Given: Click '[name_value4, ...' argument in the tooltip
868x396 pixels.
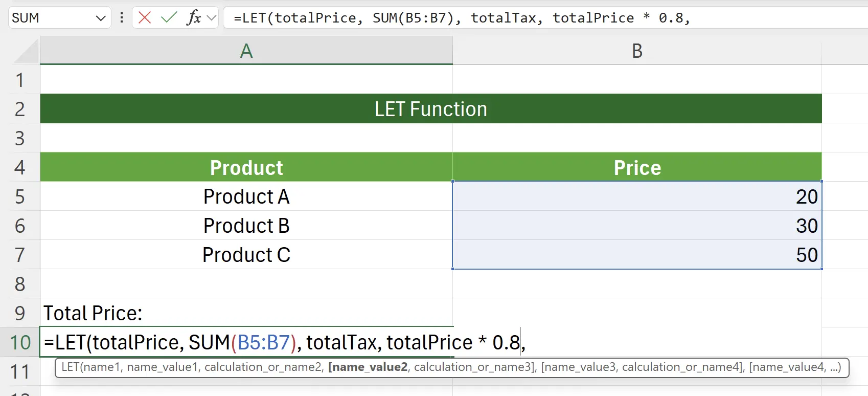Looking at the screenshot, I should [x=794, y=367].
